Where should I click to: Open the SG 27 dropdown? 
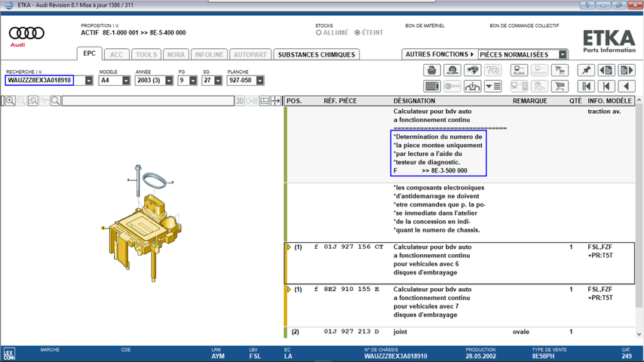(218, 81)
